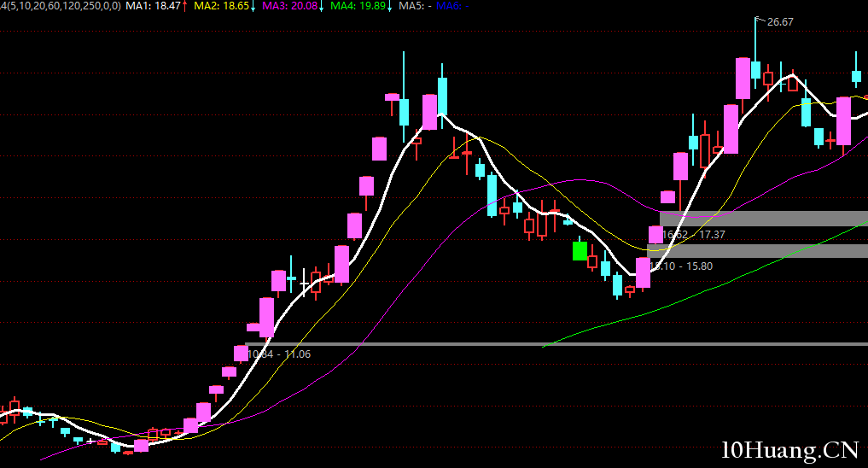The height and width of the screenshot is (468, 868).
Task: Click the down arrow next to MA3 value
Action: (x=321, y=6)
